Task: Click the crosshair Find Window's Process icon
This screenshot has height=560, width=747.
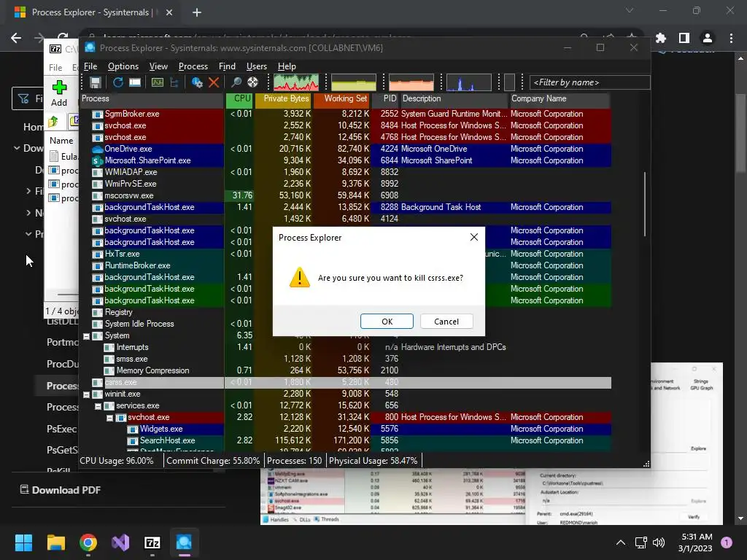Action: (252, 82)
